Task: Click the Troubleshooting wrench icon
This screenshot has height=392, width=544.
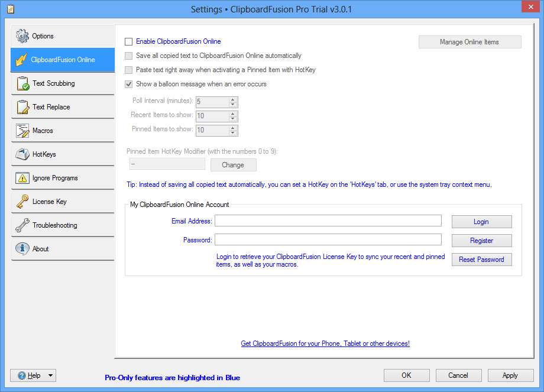Action: [x=22, y=225]
